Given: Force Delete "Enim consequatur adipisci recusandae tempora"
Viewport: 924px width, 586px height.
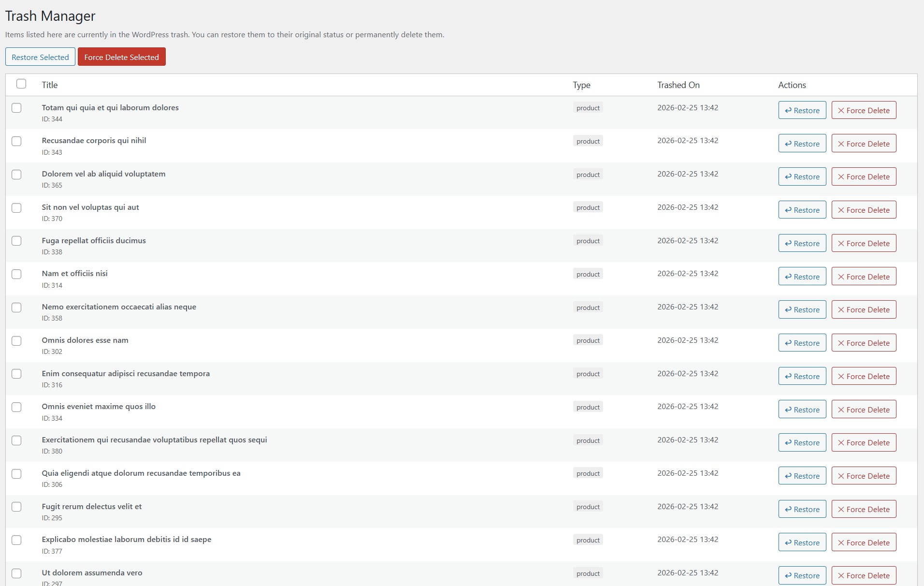Looking at the screenshot, I should (864, 376).
